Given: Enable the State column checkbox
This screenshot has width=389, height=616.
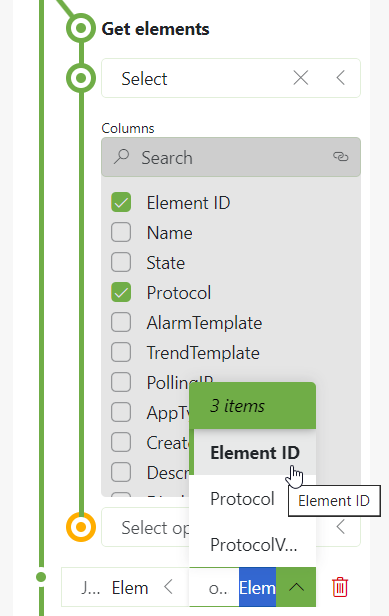Looking at the screenshot, I should tap(121, 262).
